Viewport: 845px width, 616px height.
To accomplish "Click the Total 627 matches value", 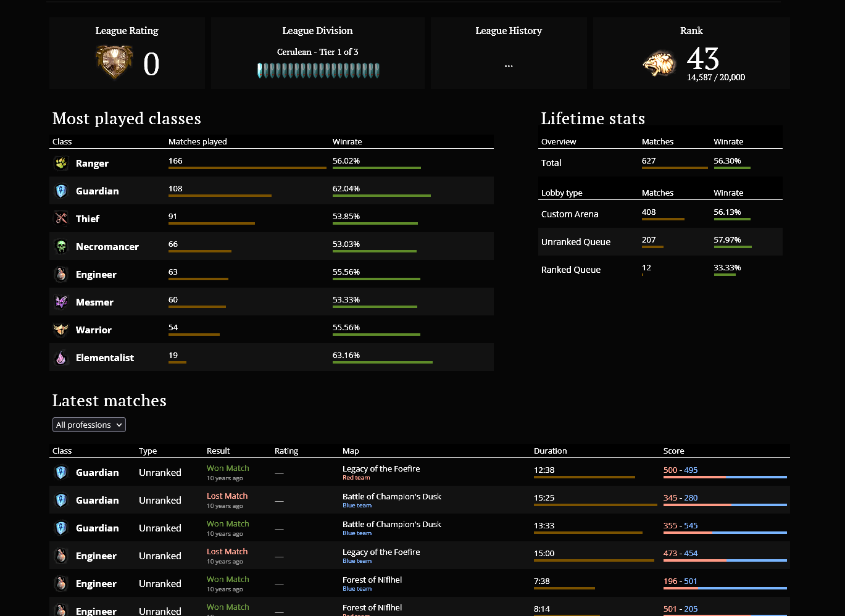I will click(x=649, y=160).
